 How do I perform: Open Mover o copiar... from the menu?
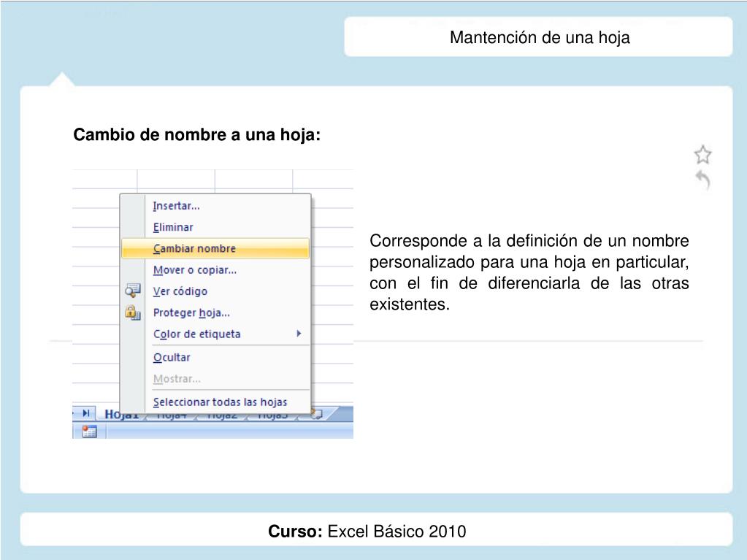[215, 269]
